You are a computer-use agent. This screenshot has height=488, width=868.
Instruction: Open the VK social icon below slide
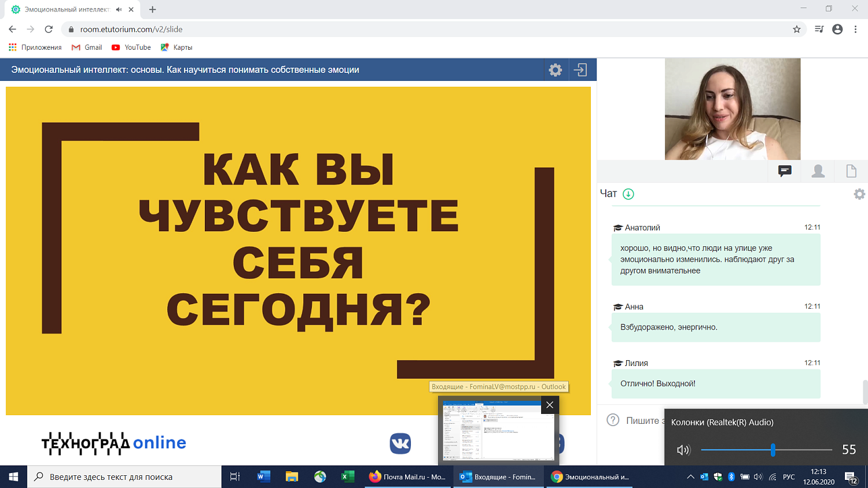coord(400,443)
